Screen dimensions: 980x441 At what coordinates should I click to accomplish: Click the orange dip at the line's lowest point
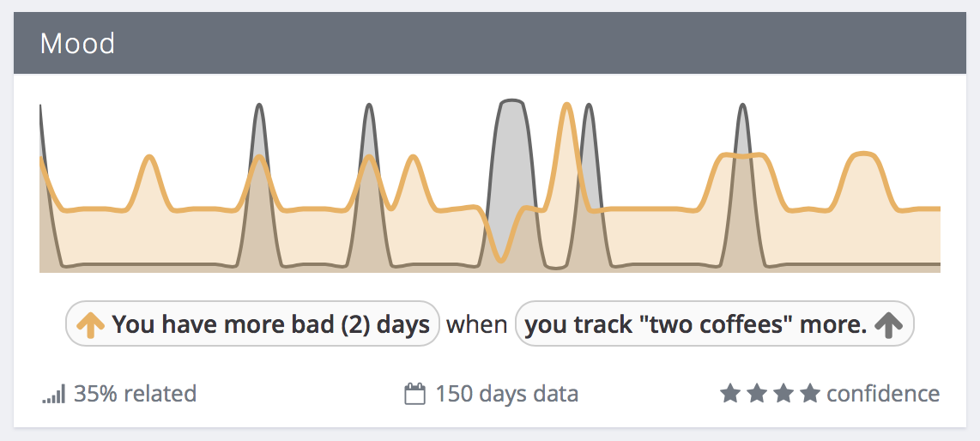pos(501,258)
